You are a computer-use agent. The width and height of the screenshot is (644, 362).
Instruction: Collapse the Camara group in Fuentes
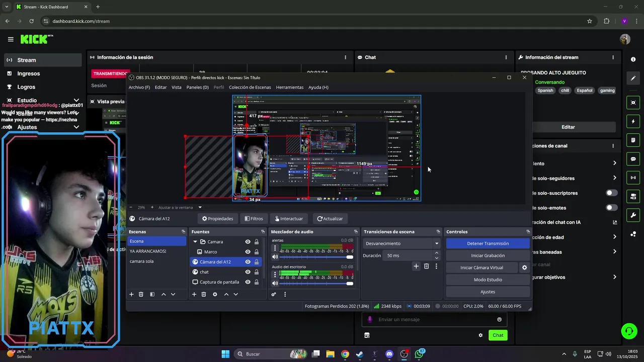(x=195, y=242)
